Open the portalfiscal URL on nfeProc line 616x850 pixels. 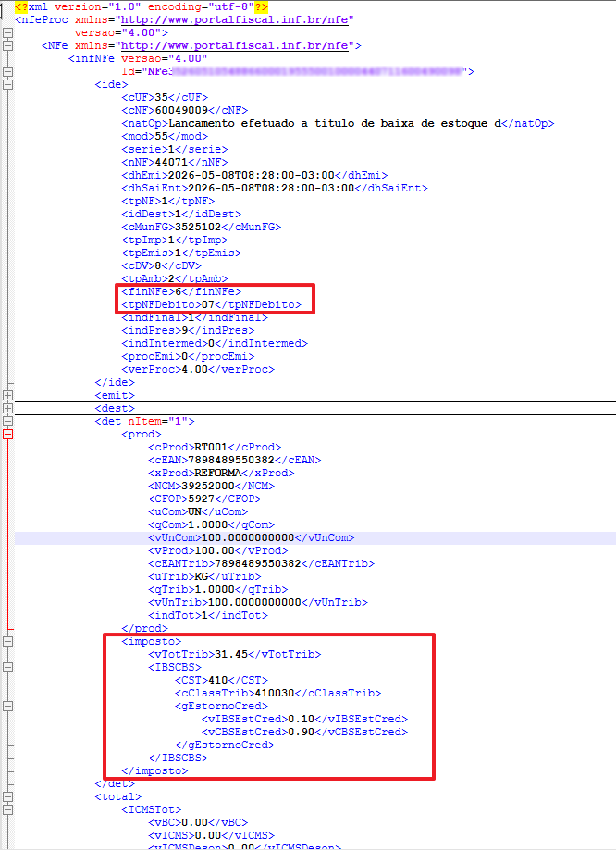coord(234,20)
